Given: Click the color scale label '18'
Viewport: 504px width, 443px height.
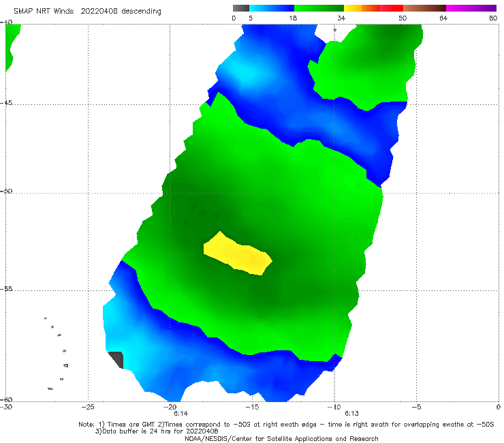Looking at the screenshot, I should click(293, 18).
